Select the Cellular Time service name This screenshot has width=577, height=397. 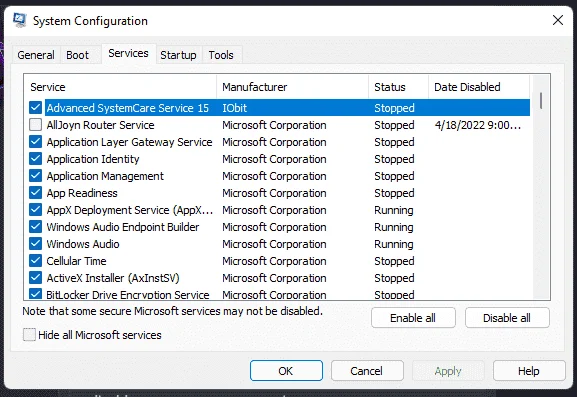(x=76, y=260)
